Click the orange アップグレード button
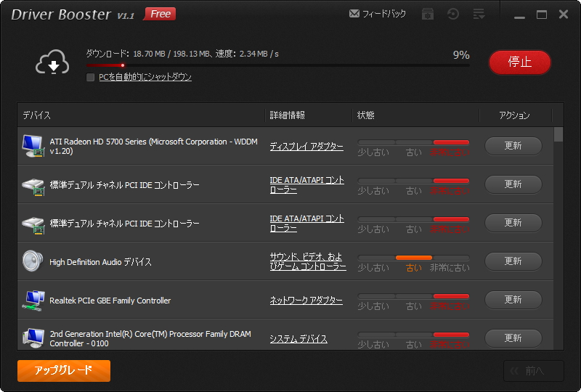581x392 pixels. click(64, 370)
